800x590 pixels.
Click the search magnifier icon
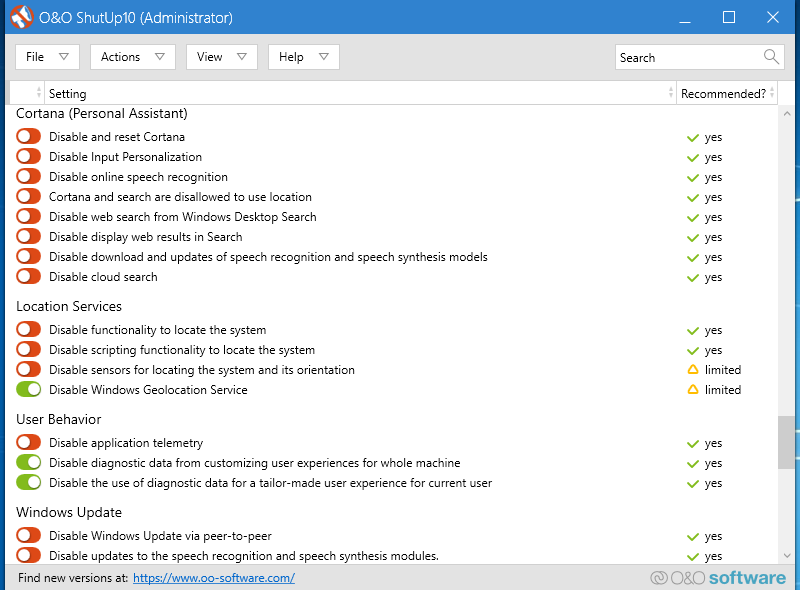[771, 57]
